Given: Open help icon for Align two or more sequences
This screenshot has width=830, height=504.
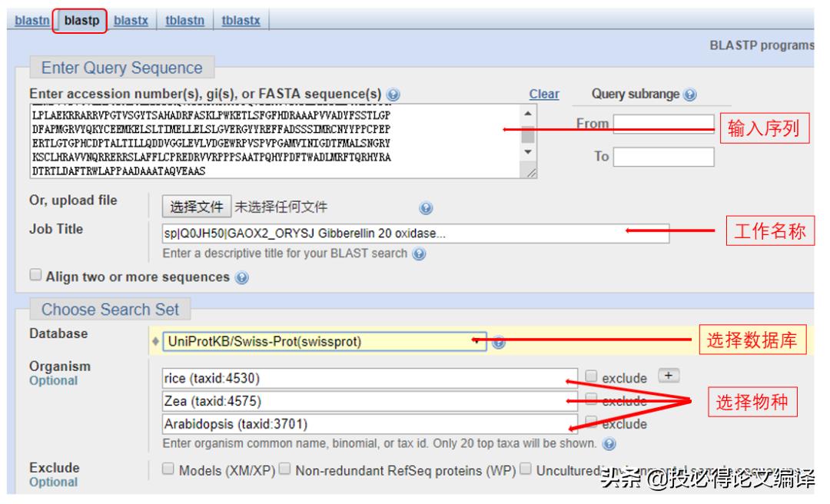Looking at the screenshot, I should 241,277.
